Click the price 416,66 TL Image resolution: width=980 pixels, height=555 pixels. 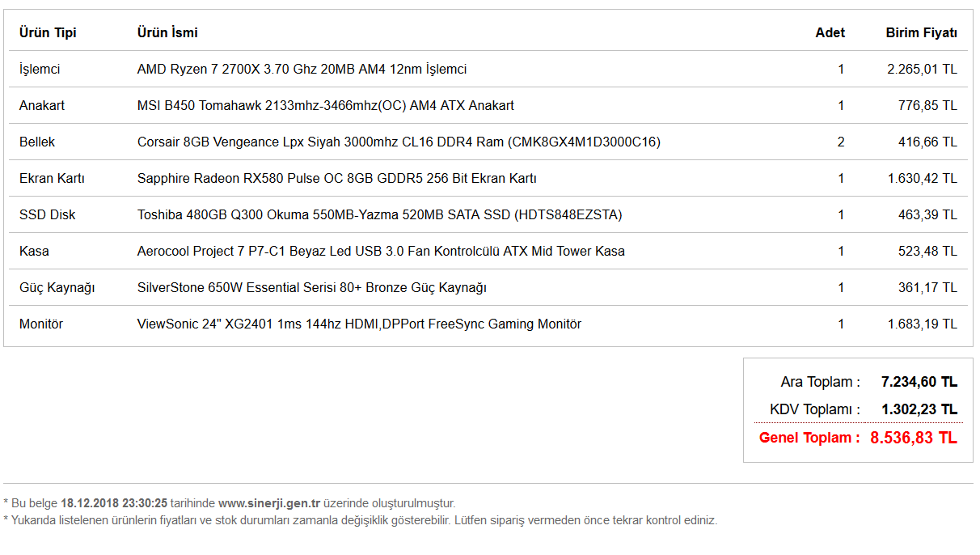click(927, 142)
